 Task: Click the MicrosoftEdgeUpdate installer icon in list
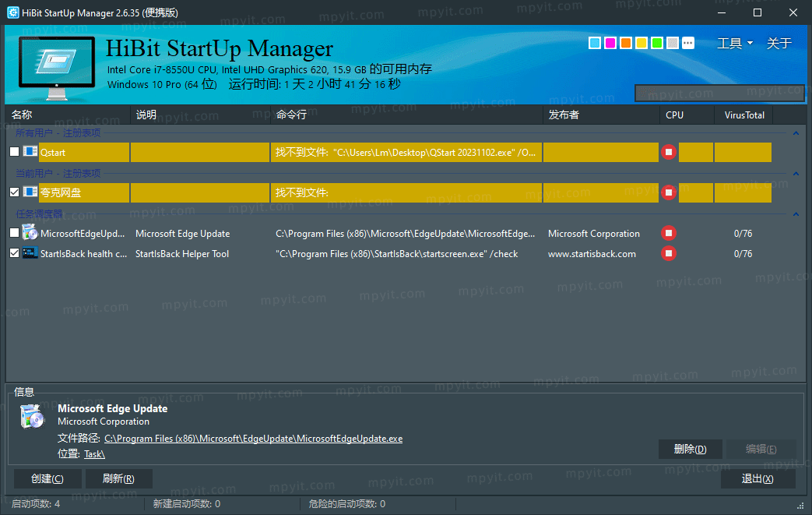coord(30,233)
